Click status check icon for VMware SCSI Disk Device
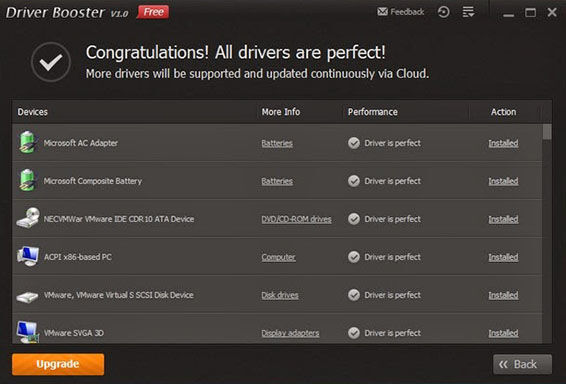Viewport: 566px width, 384px height. tap(354, 295)
